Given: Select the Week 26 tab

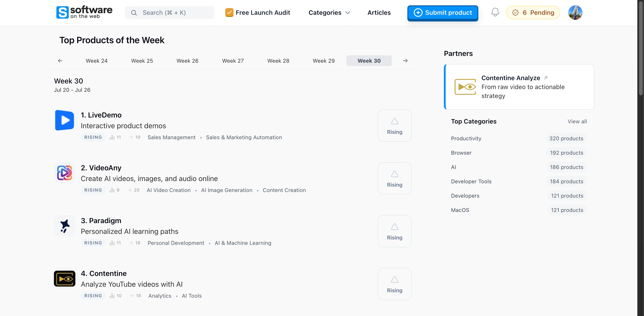Looking at the screenshot, I should click(187, 61).
